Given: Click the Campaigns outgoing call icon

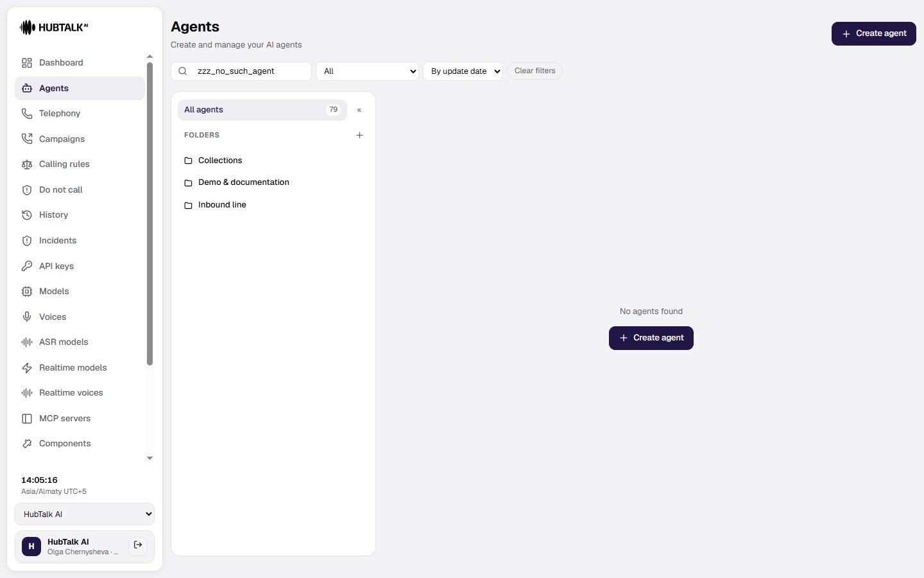Looking at the screenshot, I should (27, 139).
